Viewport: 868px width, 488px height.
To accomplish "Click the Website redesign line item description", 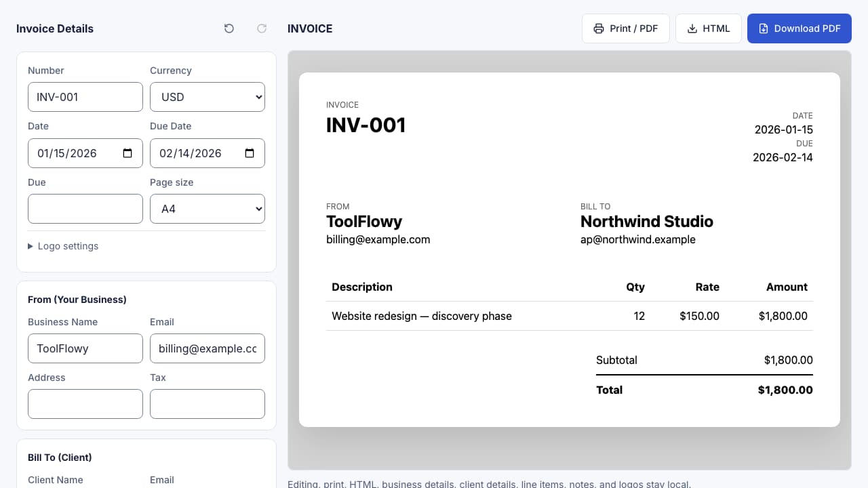I will (x=422, y=316).
